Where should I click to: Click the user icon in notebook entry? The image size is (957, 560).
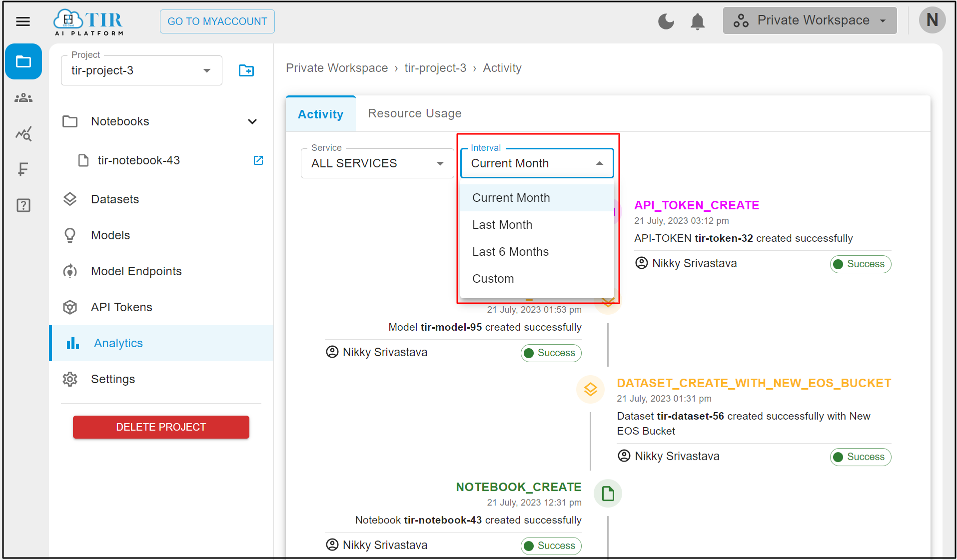point(332,545)
